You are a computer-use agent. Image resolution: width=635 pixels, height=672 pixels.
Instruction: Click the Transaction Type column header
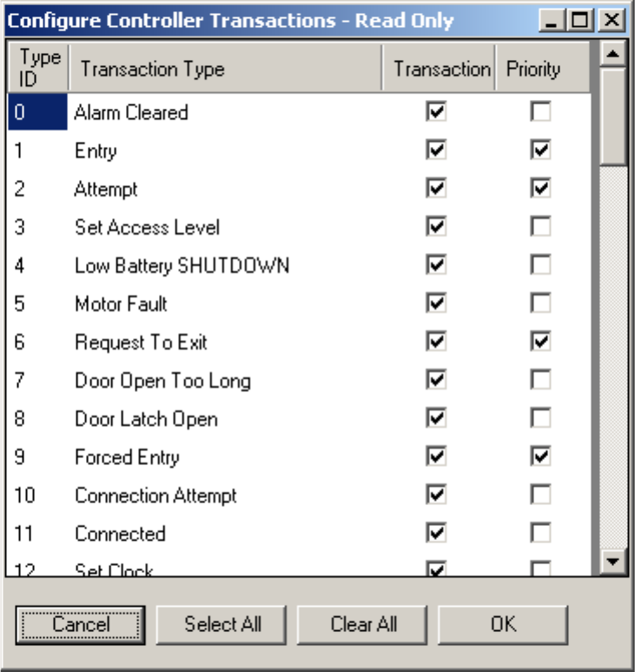click(x=225, y=69)
